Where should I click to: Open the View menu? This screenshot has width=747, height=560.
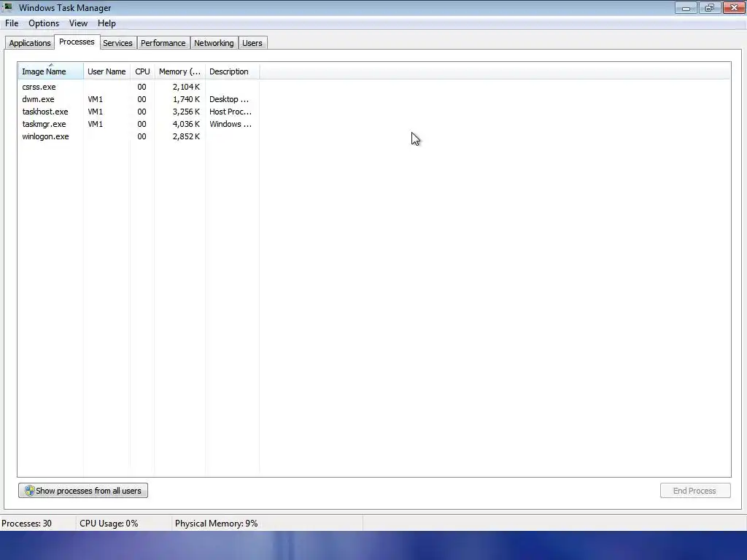[78, 23]
